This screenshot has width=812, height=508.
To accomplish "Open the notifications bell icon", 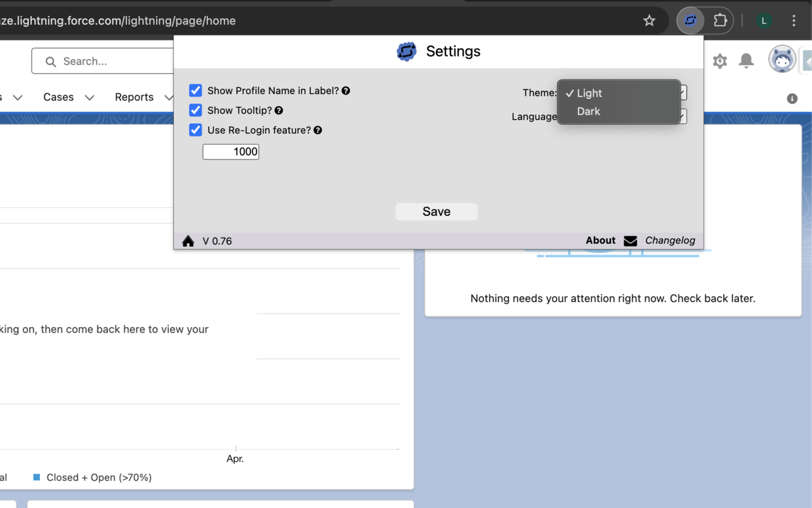I will pyautogui.click(x=746, y=60).
